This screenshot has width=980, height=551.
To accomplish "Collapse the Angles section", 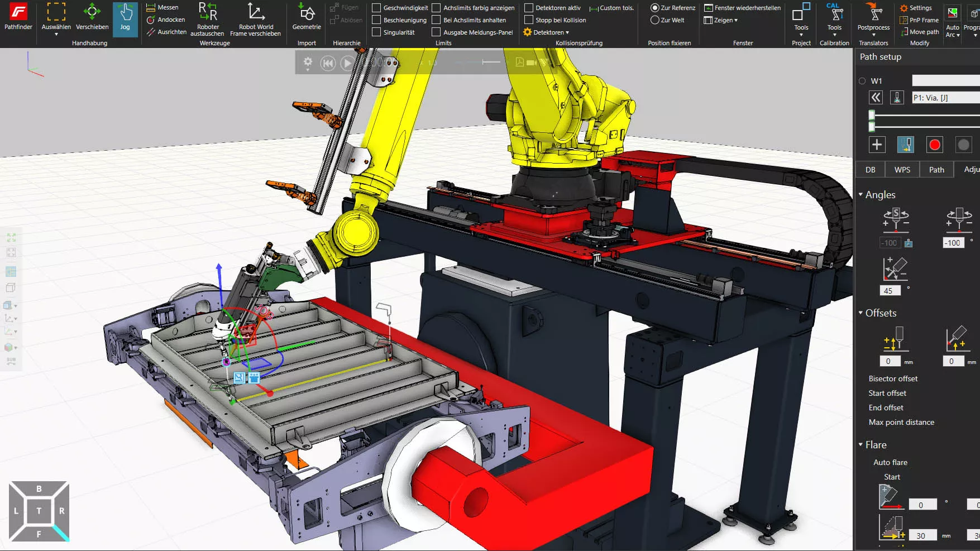I will 861,195.
